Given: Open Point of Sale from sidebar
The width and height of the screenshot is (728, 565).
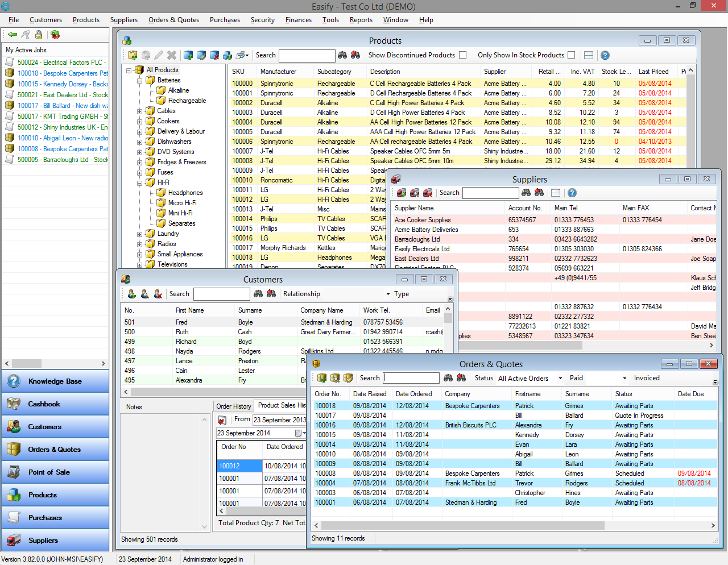Looking at the screenshot, I should pyautogui.click(x=55, y=472).
